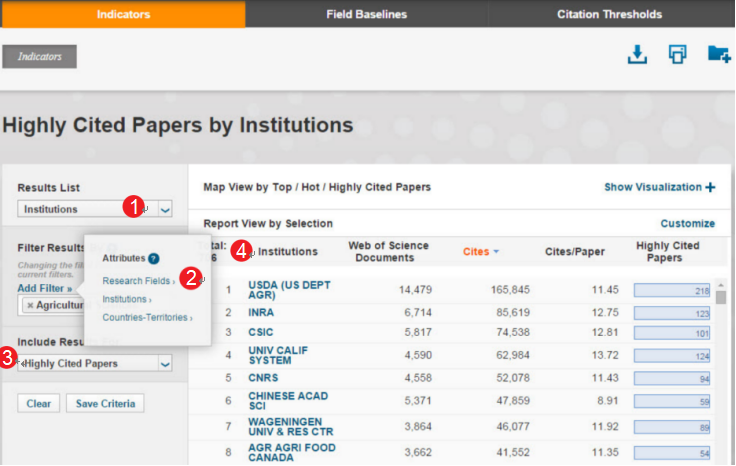
Task: Click the 89 bar for WAGENINGEN UNIV
Action: (672, 427)
